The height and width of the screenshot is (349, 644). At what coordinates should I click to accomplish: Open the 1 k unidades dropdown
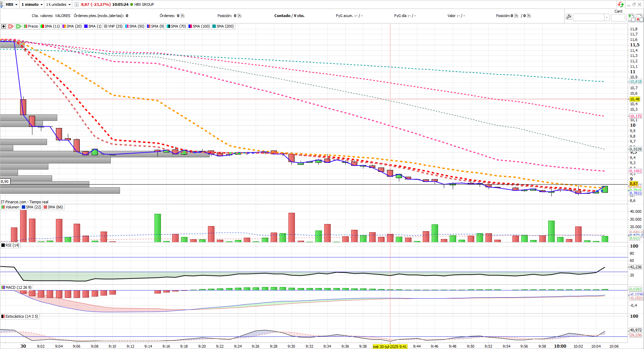(x=58, y=4)
